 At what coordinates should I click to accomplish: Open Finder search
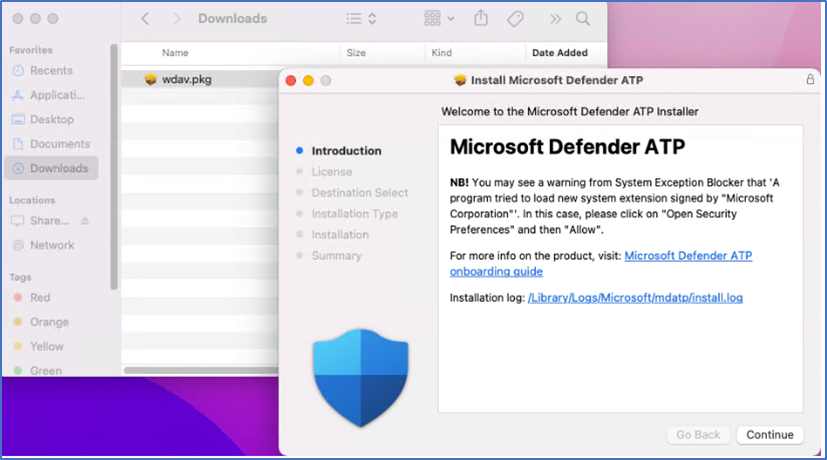(x=583, y=19)
